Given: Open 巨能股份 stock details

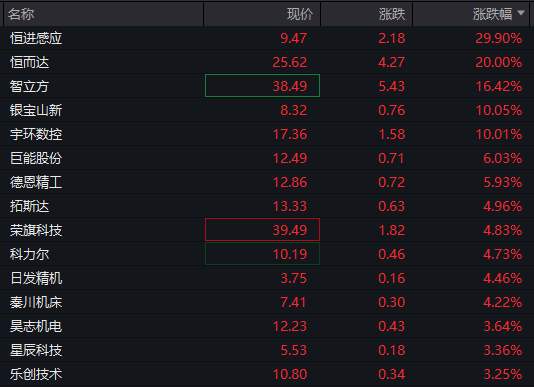Looking at the screenshot, I should point(36,158).
